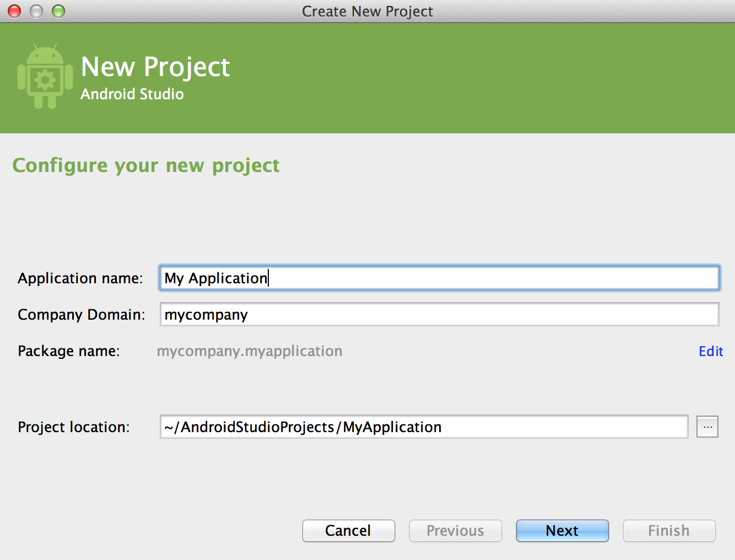Go back using the Previous button

(455, 531)
